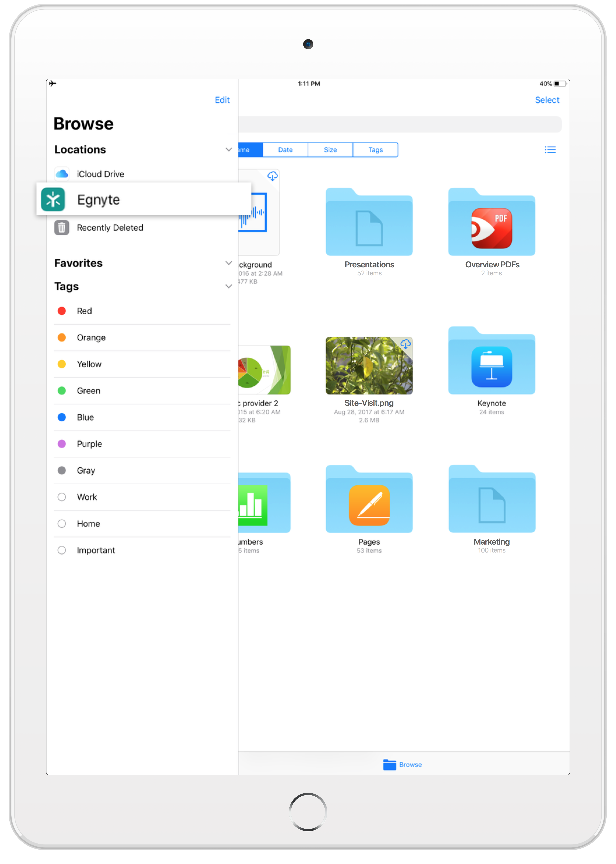Open the Overview PDFs folder

click(492, 224)
